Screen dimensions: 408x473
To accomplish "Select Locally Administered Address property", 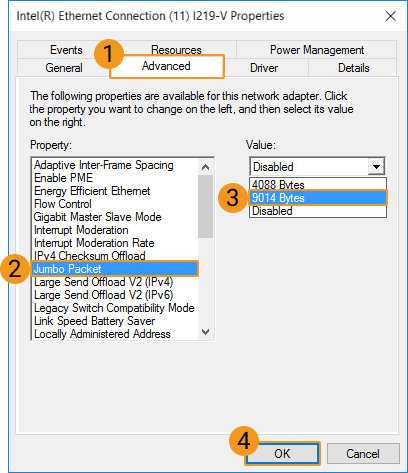I will pos(115,334).
